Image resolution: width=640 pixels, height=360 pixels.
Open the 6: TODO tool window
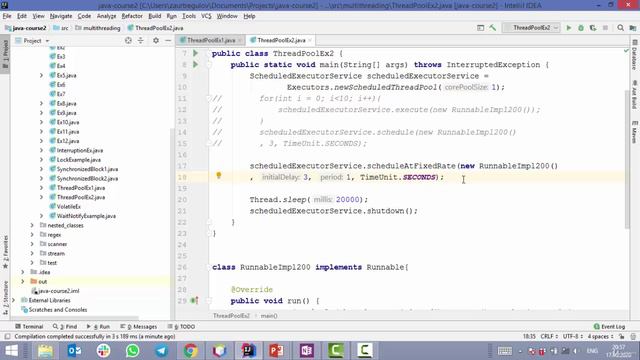182,327
